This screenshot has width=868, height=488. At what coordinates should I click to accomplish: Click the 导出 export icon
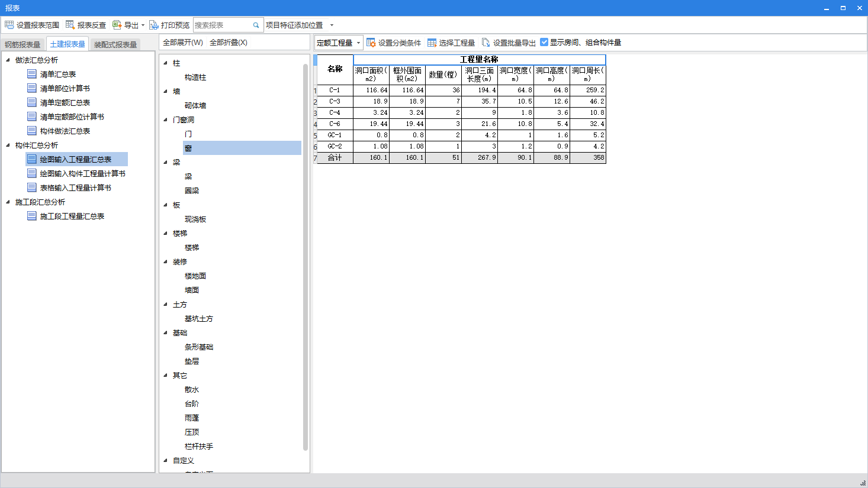tap(117, 25)
